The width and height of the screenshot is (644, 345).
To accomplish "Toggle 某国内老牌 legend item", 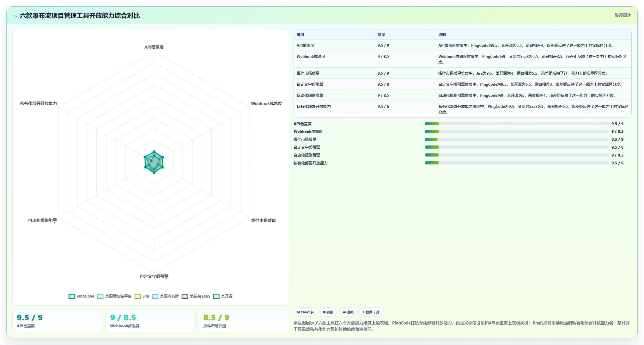I will point(166,296).
